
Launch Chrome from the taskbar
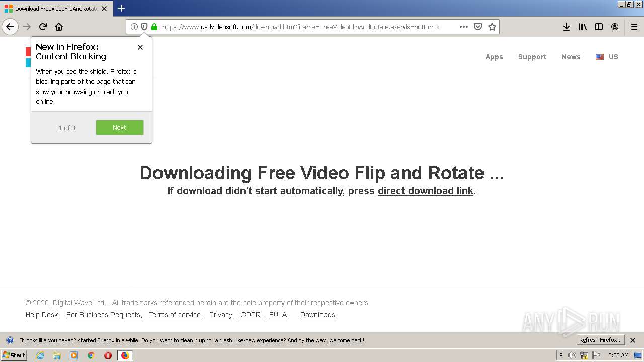tap(91, 355)
